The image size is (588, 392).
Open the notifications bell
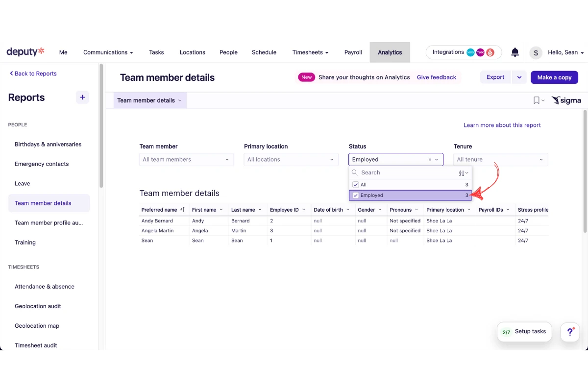[x=515, y=52]
